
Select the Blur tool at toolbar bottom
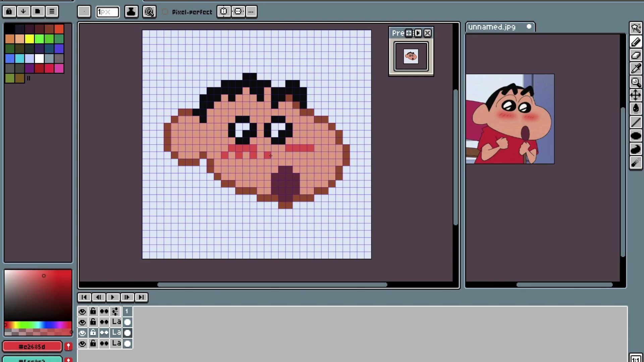[x=636, y=163]
